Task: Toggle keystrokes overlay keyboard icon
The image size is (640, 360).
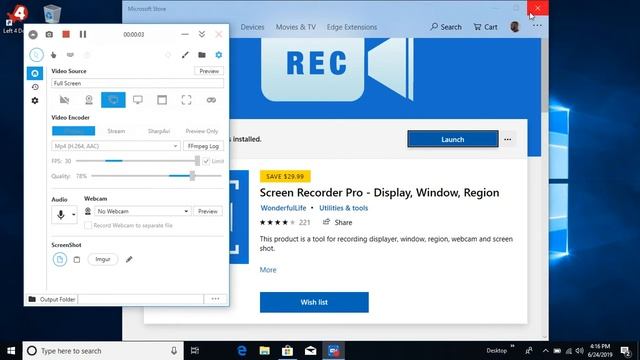Action: pos(70,55)
